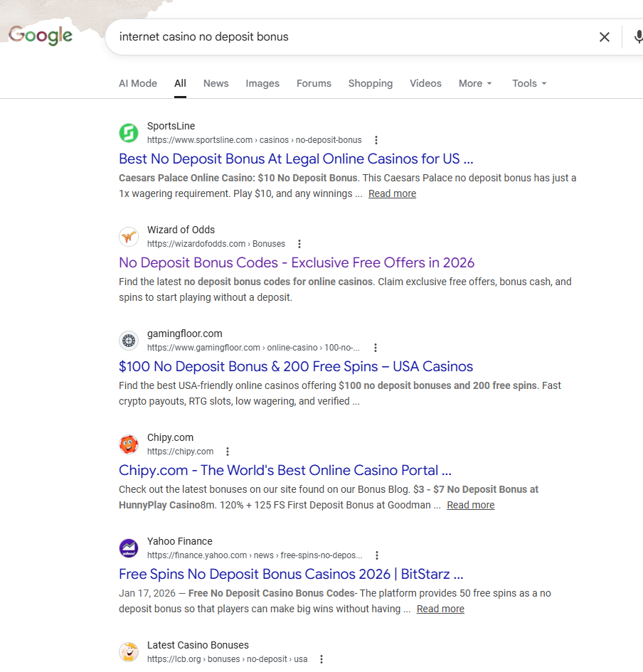This screenshot has height=672, width=643.
Task: Open "Best No Deposit Bonus At Legal Online Casinos" link
Action: (x=296, y=159)
